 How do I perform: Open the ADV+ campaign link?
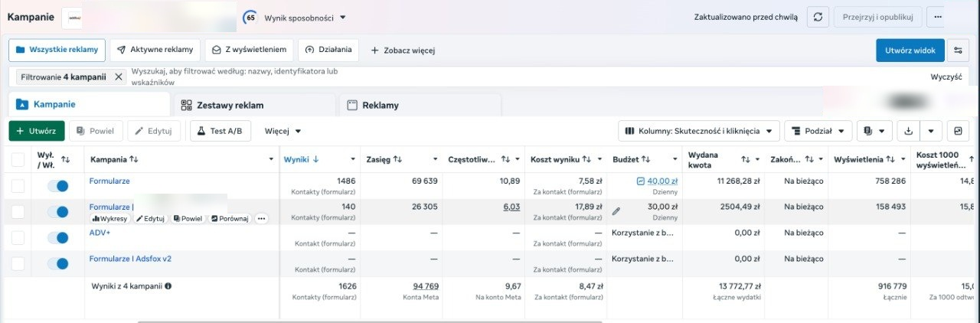[100, 233]
